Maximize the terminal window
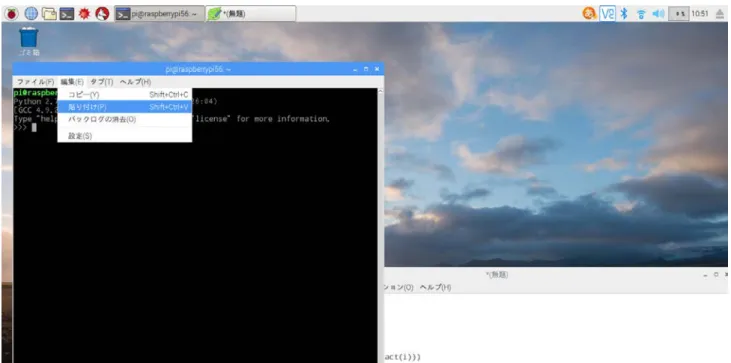 366,69
